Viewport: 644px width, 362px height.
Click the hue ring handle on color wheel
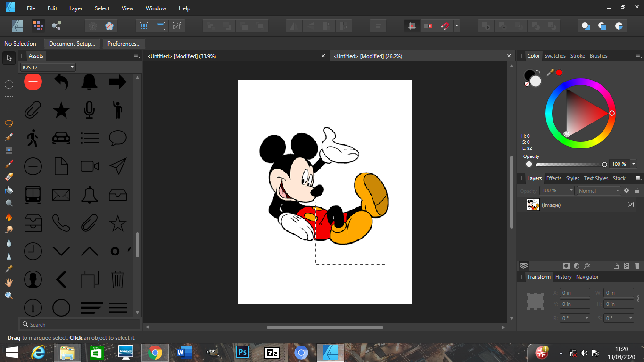click(612, 113)
